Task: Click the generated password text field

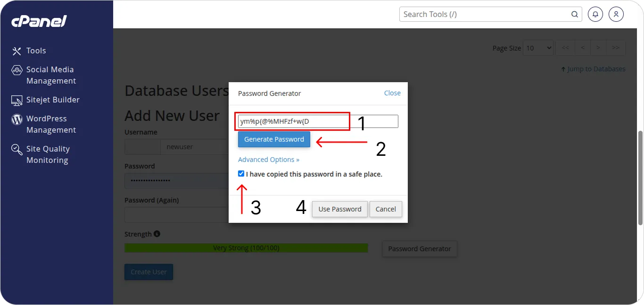Action: (318, 121)
